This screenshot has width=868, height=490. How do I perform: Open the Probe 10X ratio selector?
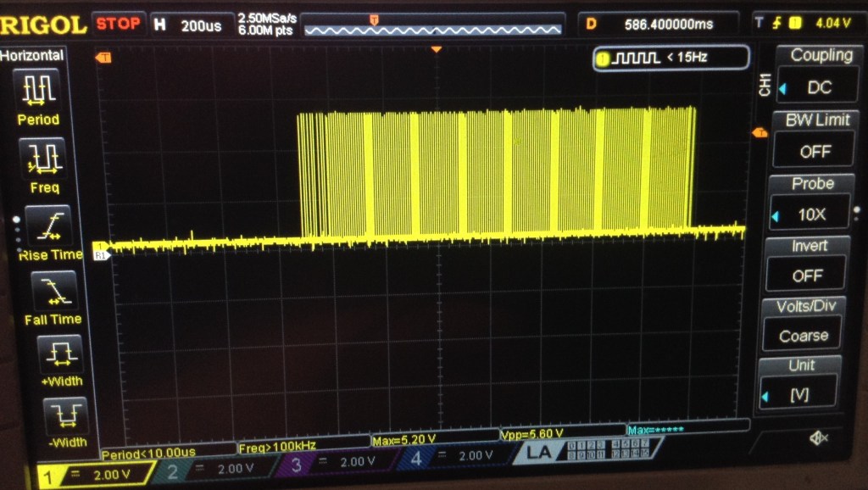(810, 214)
